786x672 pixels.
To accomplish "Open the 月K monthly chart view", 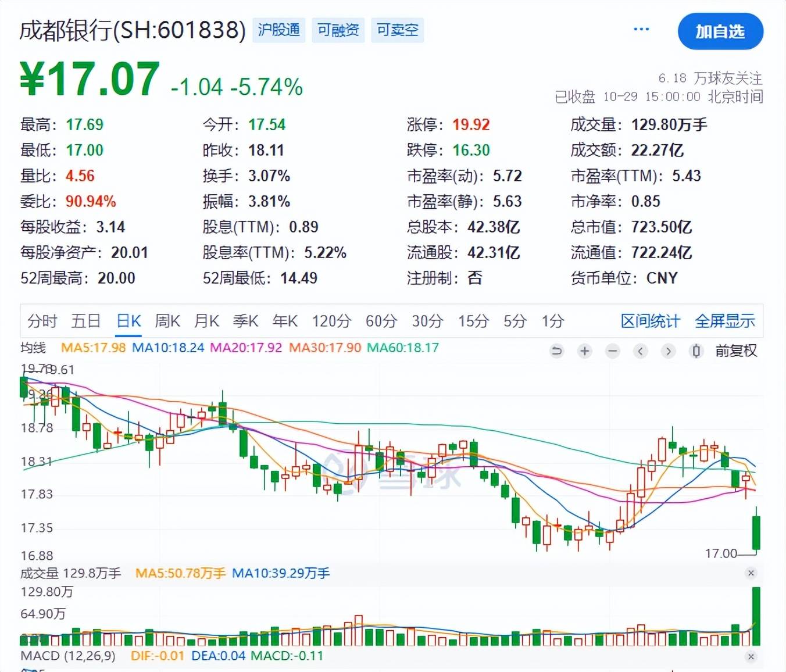I will coord(206,321).
